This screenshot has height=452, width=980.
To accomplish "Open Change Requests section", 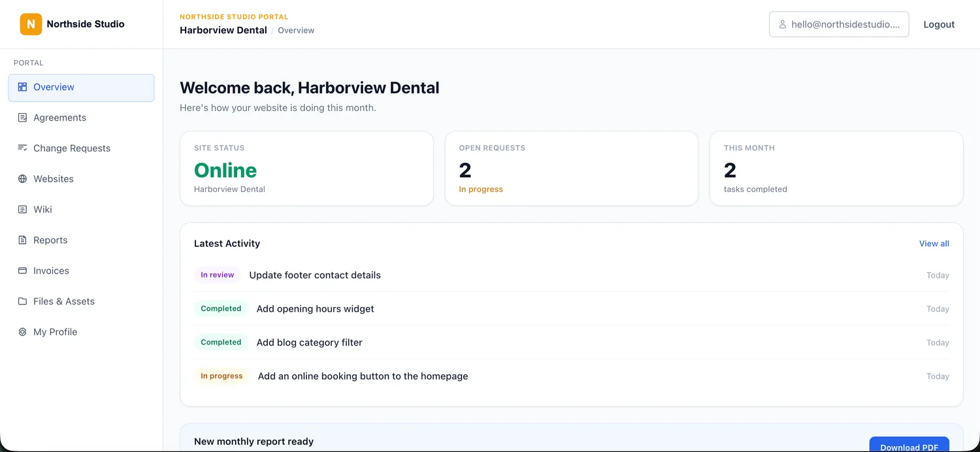I will (x=81, y=148).
